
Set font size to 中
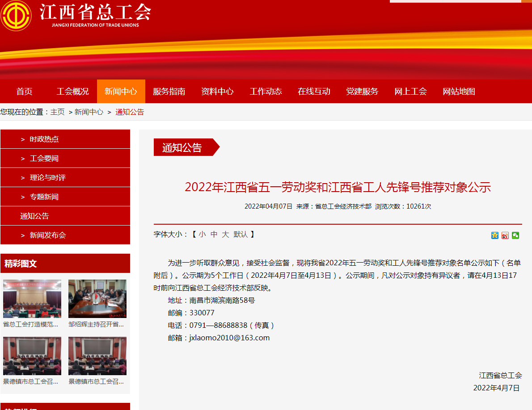click(214, 234)
